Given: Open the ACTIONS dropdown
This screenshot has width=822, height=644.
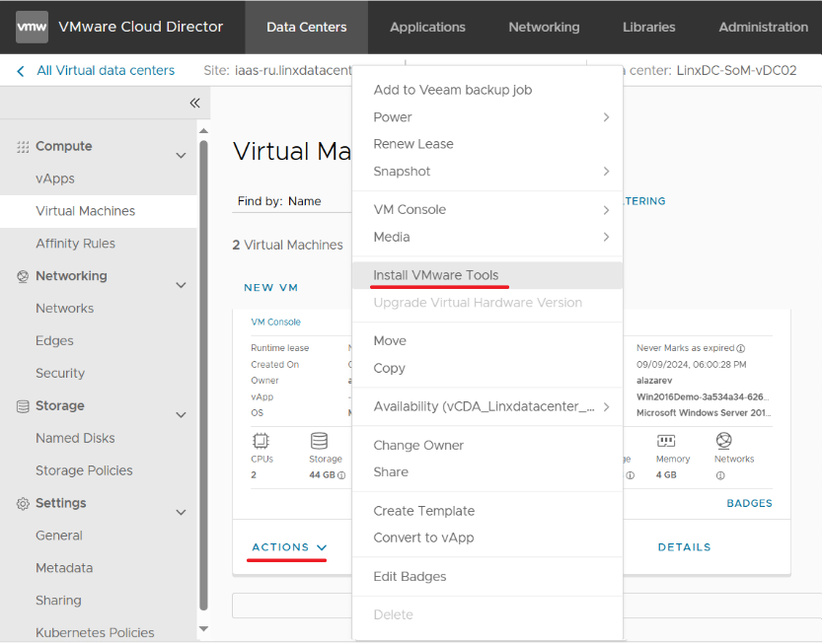Looking at the screenshot, I should point(289,547).
